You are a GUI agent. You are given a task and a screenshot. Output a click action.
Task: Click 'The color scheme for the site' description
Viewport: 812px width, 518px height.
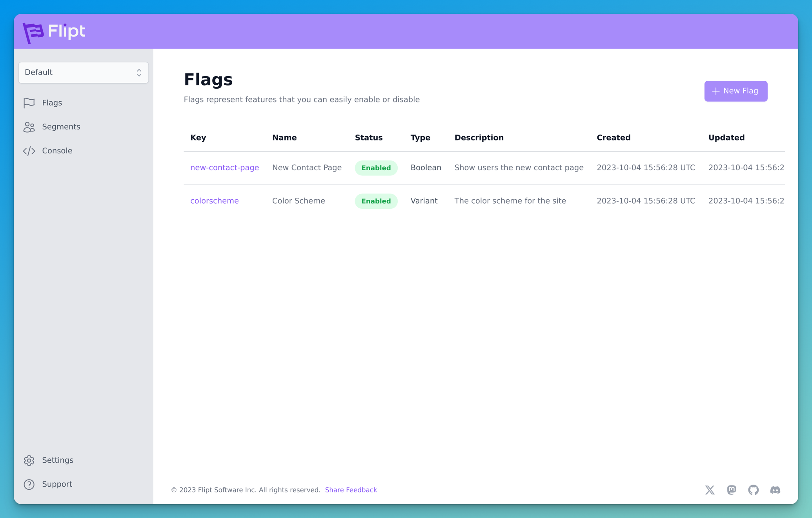click(510, 201)
